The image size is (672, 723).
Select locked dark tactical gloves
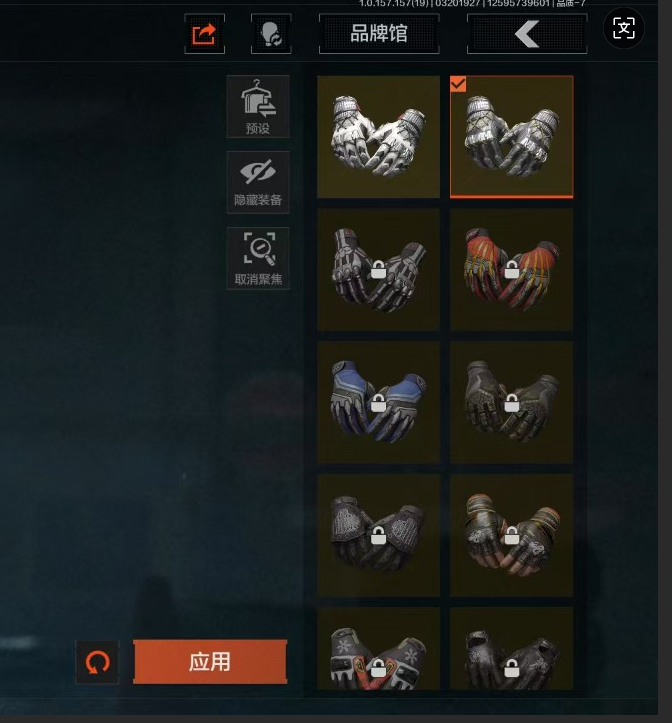click(x=511, y=403)
